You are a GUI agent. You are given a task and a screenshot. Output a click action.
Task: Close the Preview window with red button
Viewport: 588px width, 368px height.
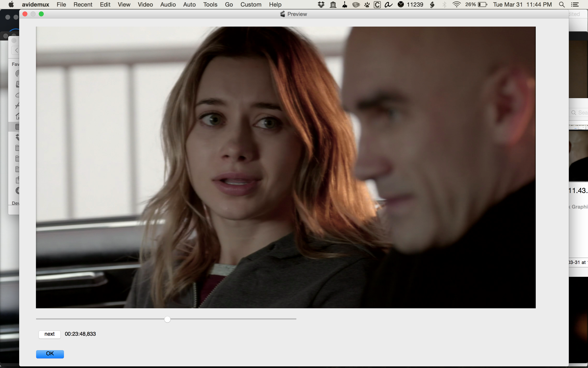point(25,14)
